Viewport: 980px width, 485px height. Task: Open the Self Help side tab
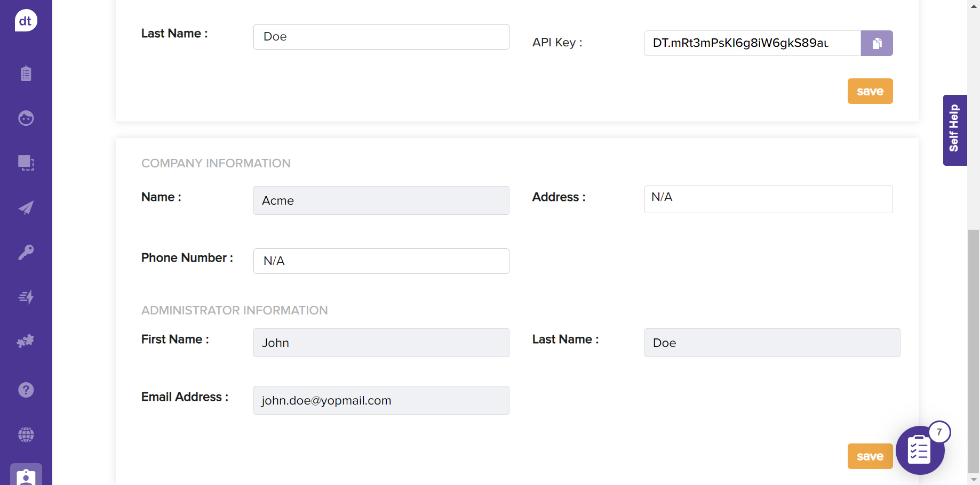pyautogui.click(x=954, y=130)
